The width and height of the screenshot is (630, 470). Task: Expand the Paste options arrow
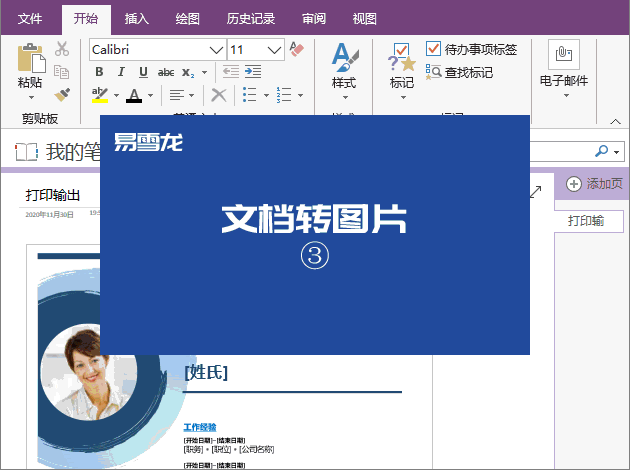(x=31, y=98)
